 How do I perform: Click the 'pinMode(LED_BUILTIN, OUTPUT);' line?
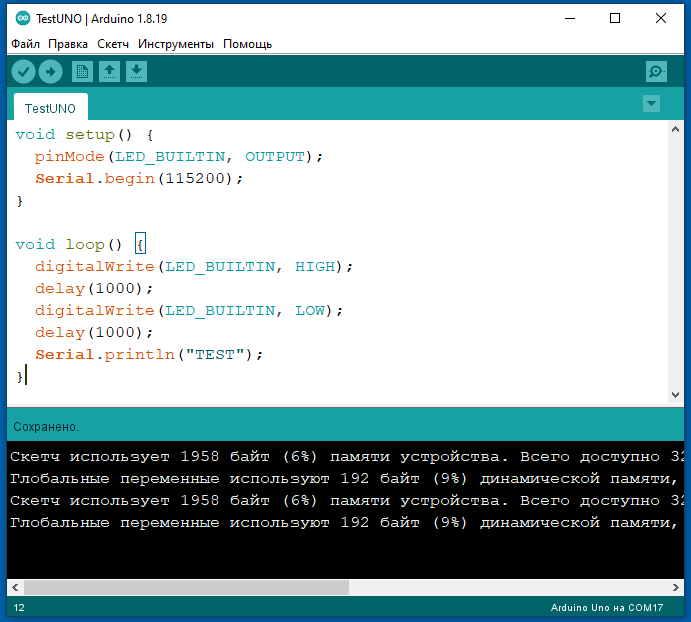(179, 156)
